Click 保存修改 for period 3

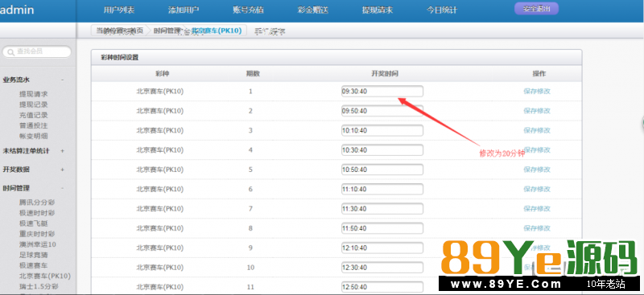[x=537, y=130]
